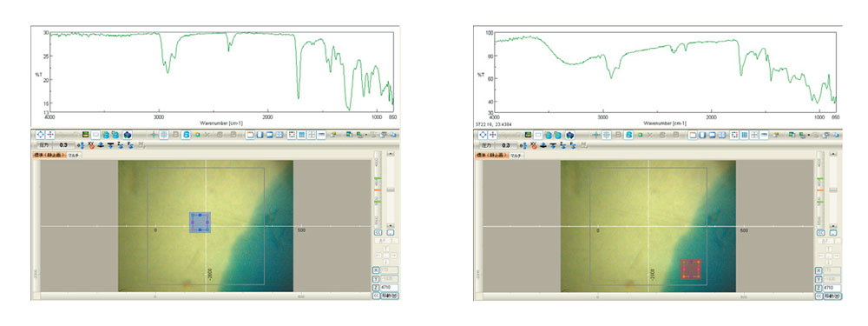The height and width of the screenshot is (326, 868).
Task: Click the grid pattern icon in right toolbar
Action: 745,135
